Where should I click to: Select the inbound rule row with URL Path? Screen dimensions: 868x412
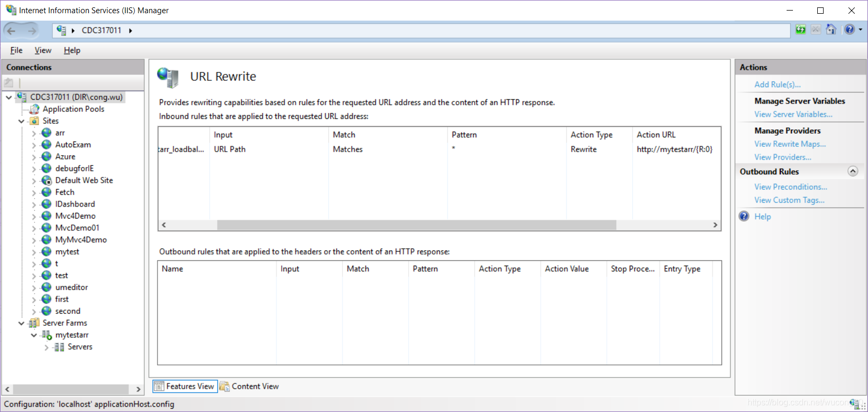tap(439, 149)
